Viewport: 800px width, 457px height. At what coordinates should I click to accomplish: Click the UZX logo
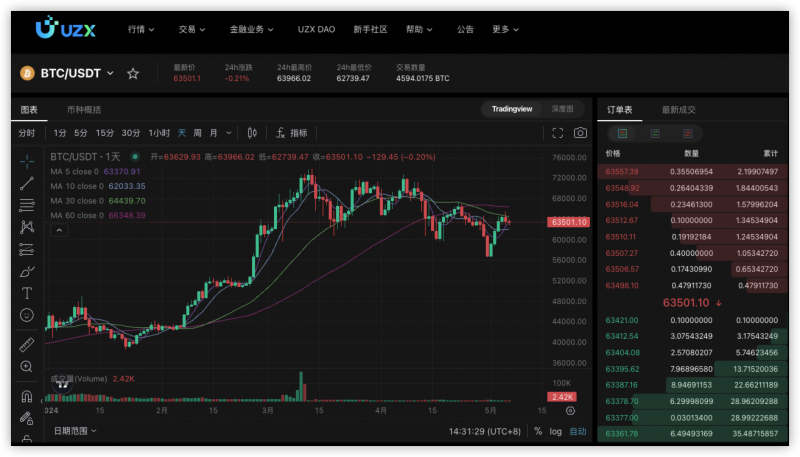pos(65,28)
